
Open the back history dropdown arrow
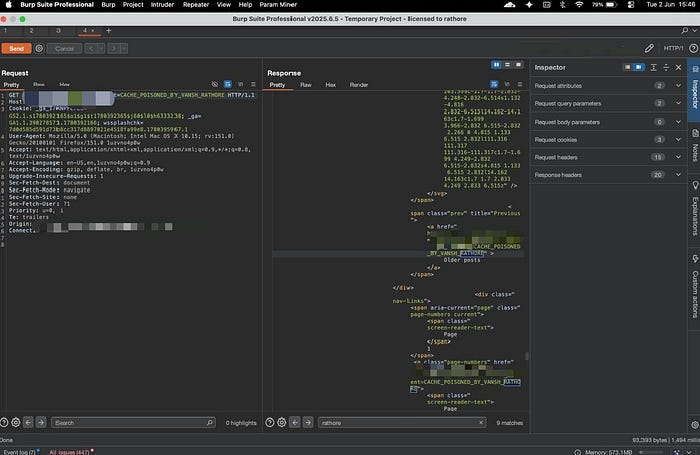101,48
